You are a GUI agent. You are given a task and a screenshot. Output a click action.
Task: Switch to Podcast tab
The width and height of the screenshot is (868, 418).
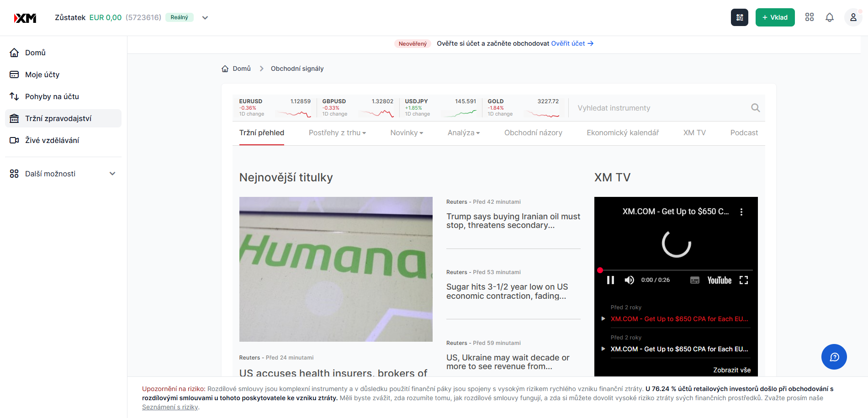(744, 133)
